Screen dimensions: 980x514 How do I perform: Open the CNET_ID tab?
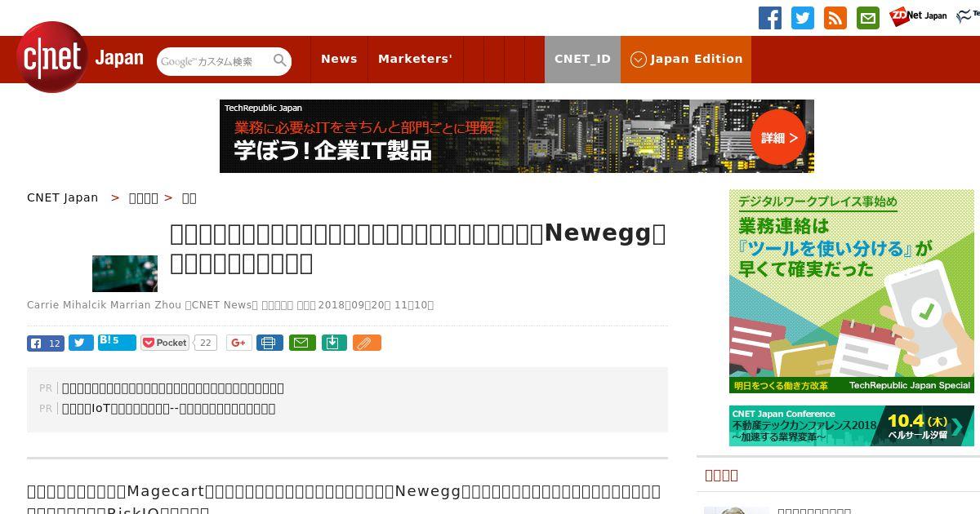pyautogui.click(x=582, y=59)
